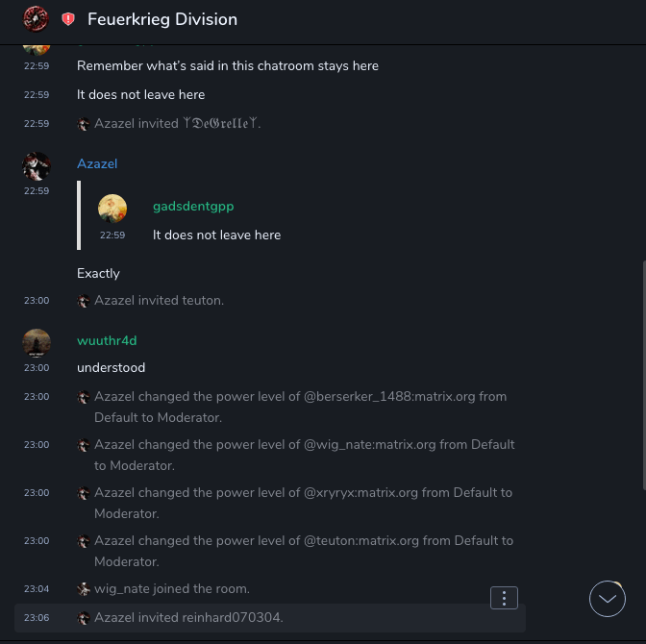Click the 23:06 timestamp

(x=37, y=617)
